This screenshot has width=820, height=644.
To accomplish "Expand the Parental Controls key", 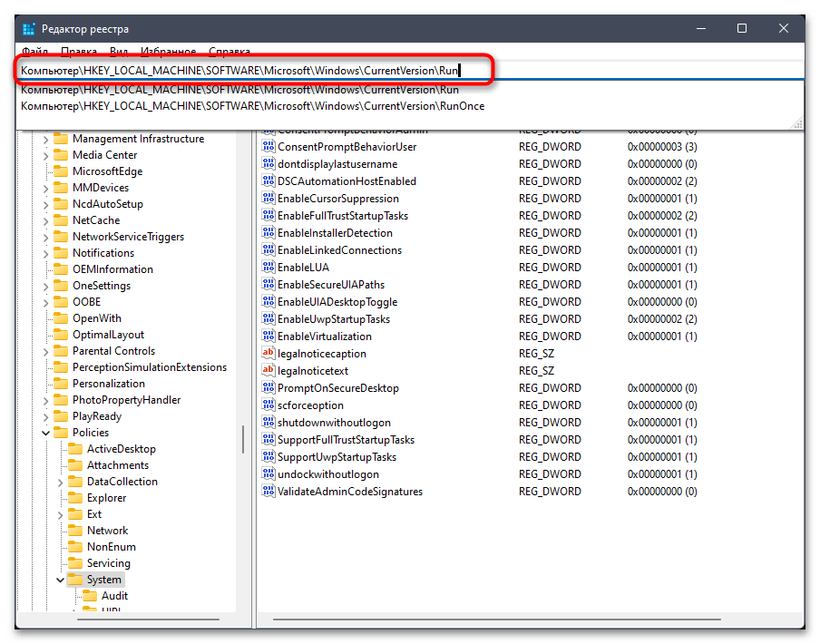I will [45, 352].
